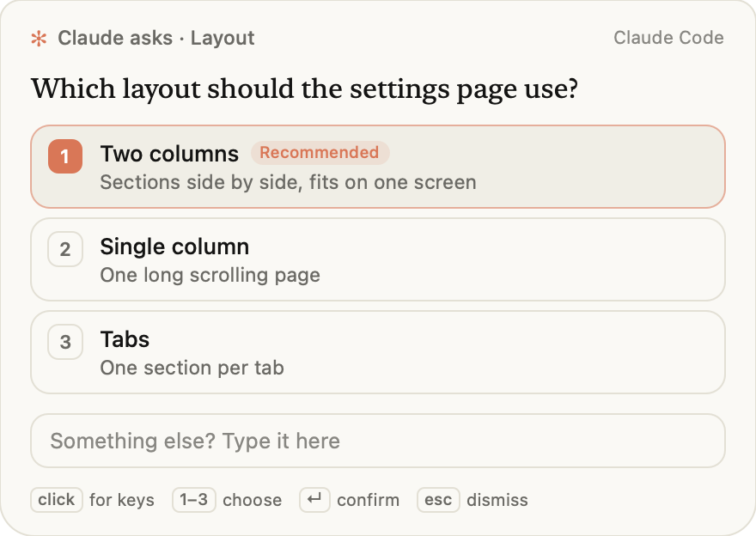The width and height of the screenshot is (756, 536).
Task: Click the return arrow confirm key icon
Action: coord(314,500)
